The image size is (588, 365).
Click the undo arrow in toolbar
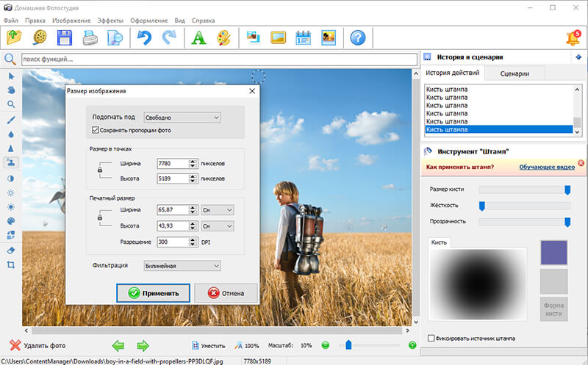144,37
